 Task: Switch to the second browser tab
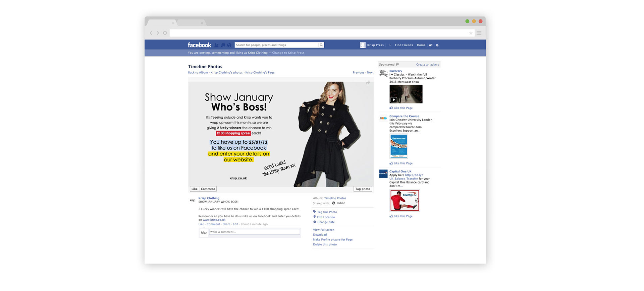tap(191, 23)
